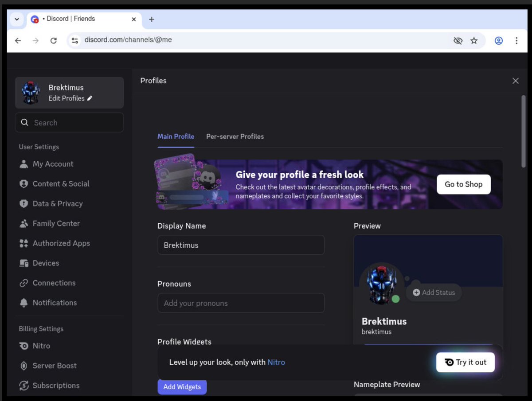Click the Content & Social icon

coord(23,184)
